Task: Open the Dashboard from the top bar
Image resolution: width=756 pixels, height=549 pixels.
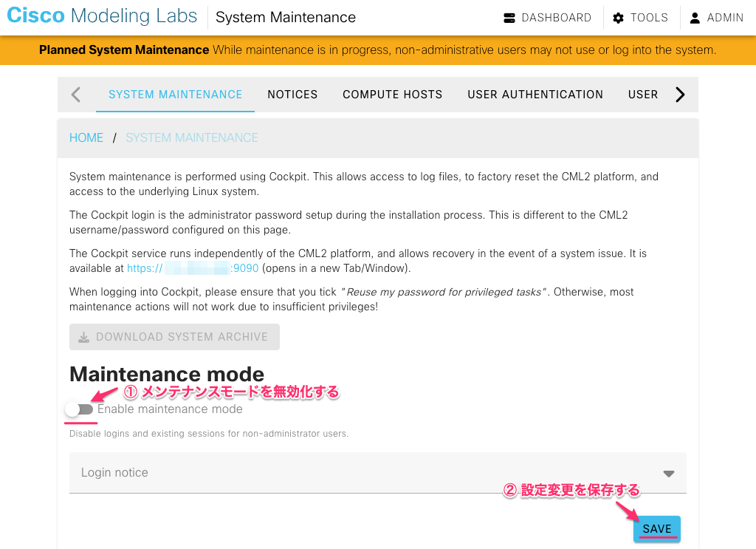Action: click(x=547, y=18)
